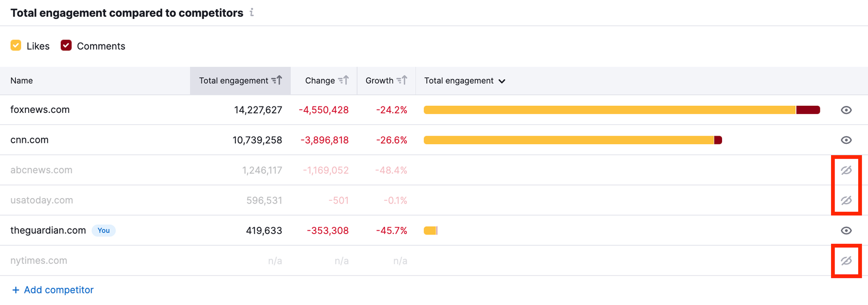The image size is (868, 305).
Task: Hide foxnews.com using the eye icon
Action: click(x=846, y=110)
